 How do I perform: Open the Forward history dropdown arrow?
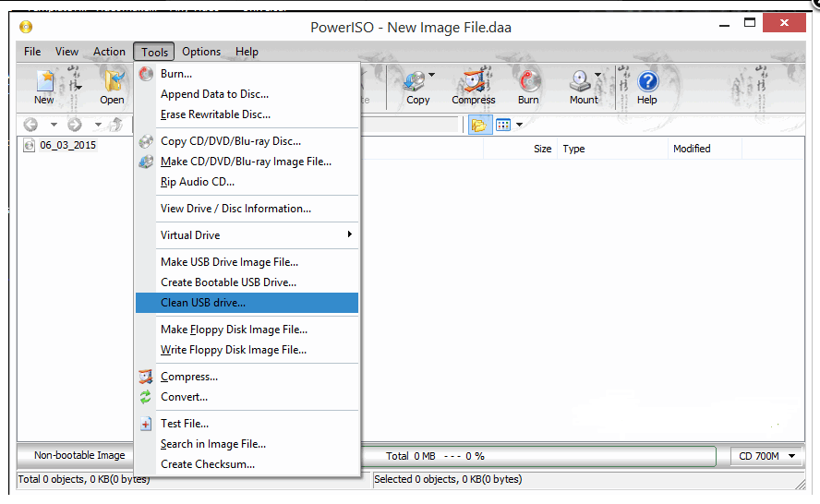pyautogui.click(x=98, y=125)
